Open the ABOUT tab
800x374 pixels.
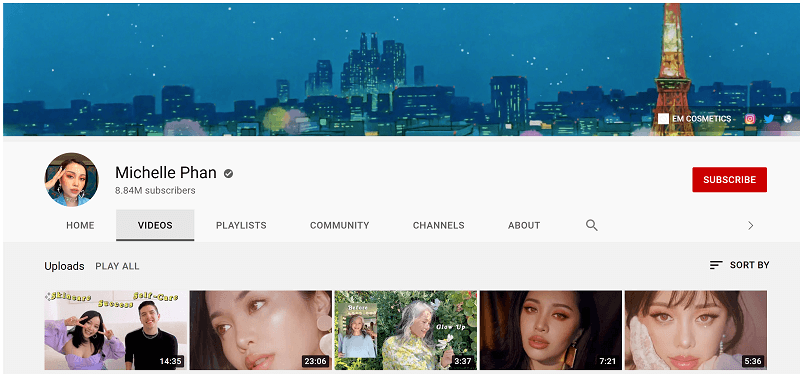pyautogui.click(x=523, y=225)
